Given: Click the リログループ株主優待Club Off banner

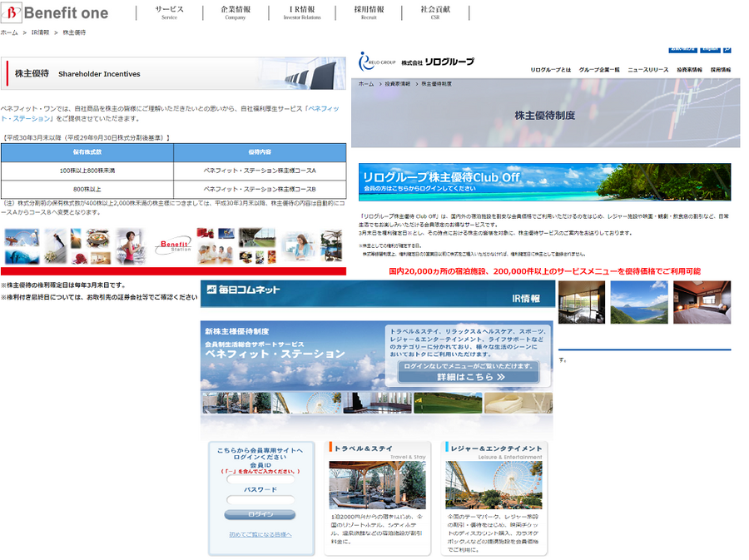Looking at the screenshot, I should coord(544,182).
